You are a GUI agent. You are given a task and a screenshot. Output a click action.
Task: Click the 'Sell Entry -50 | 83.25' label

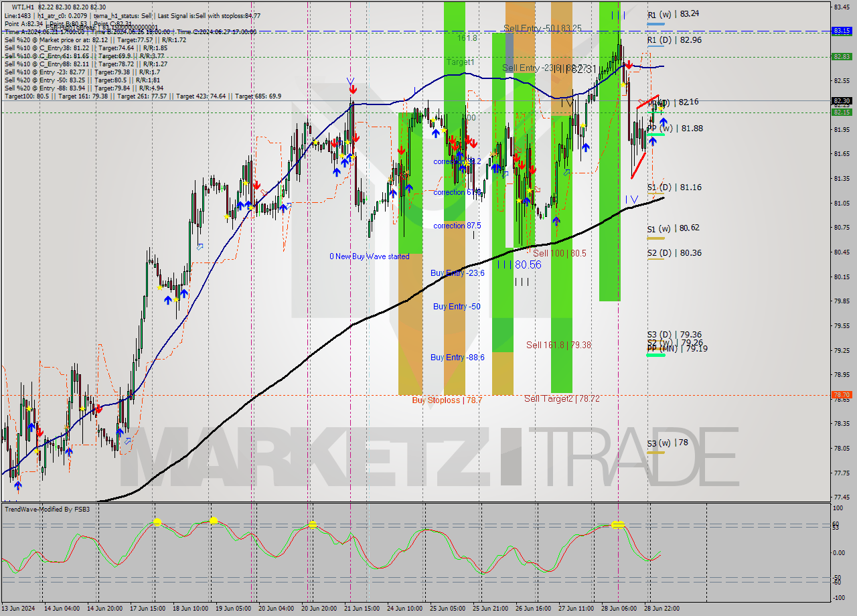coord(542,28)
